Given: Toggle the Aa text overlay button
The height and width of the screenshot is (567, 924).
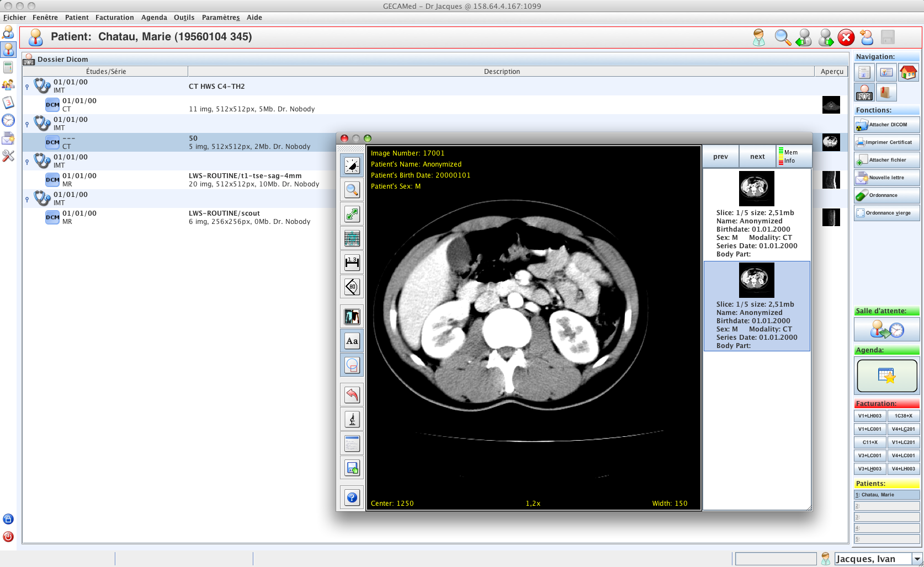Looking at the screenshot, I should coord(352,341).
